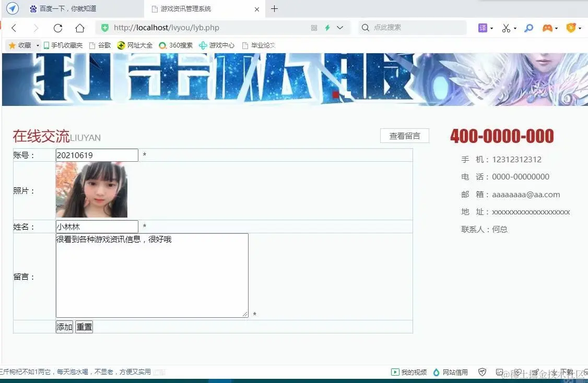Click the yellow shield wallet icon
This screenshot has width=588, height=383.
[571, 28]
